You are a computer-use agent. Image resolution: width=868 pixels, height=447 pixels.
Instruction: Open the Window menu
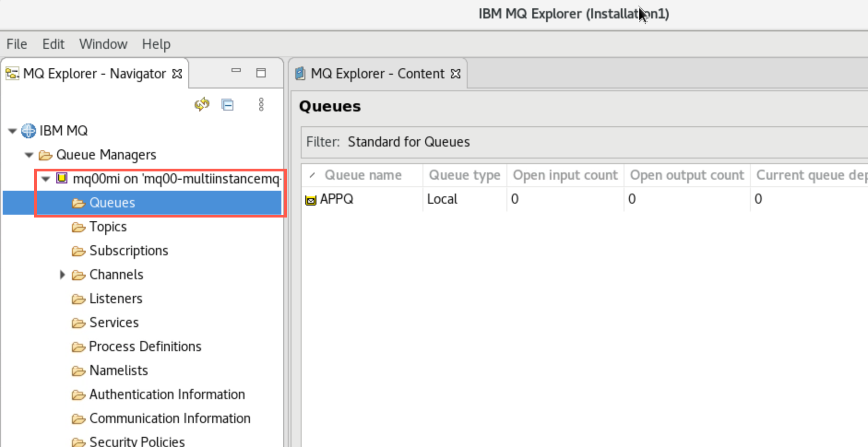[103, 44]
